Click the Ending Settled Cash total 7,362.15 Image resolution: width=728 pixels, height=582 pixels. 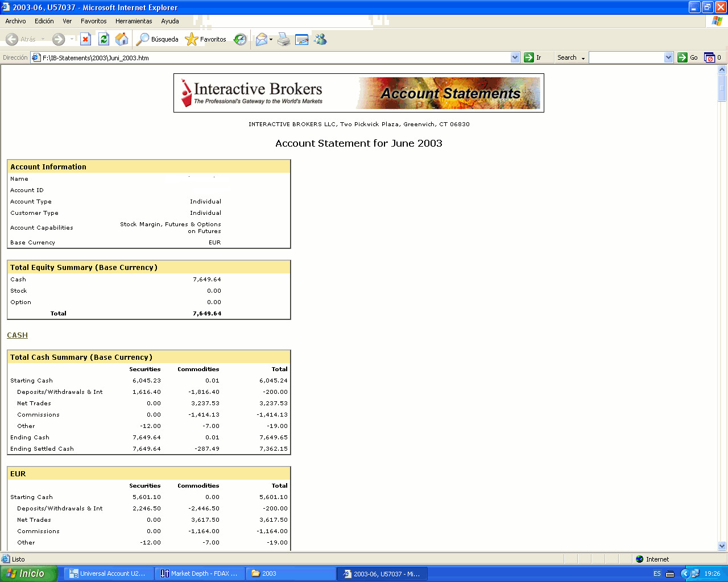pos(274,449)
